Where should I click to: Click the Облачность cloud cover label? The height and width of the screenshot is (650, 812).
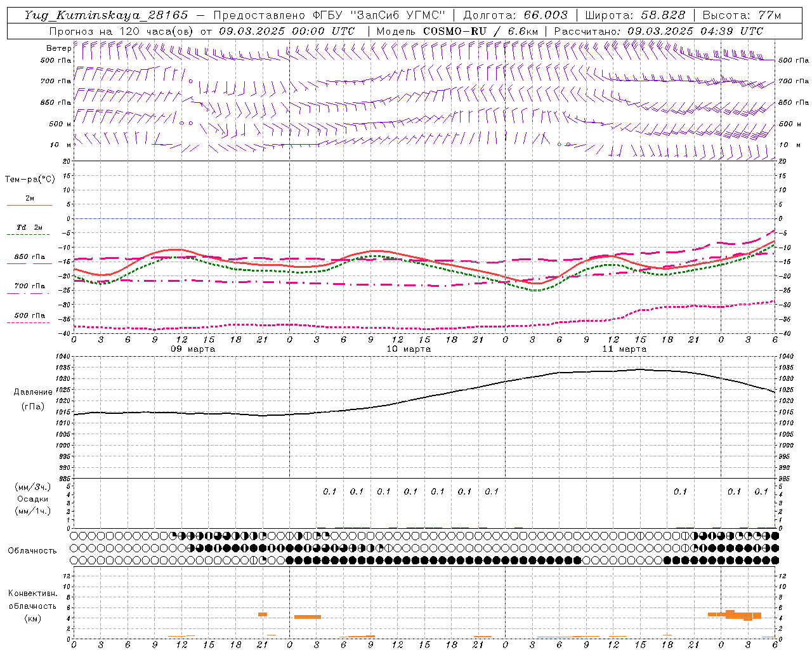[32, 551]
